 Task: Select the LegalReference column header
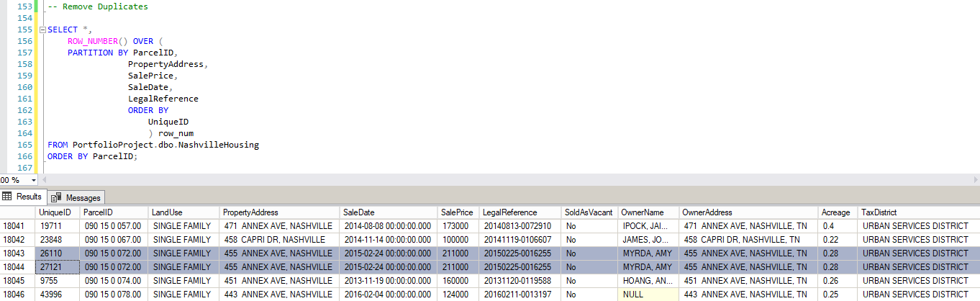pyautogui.click(x=510, y=212)
